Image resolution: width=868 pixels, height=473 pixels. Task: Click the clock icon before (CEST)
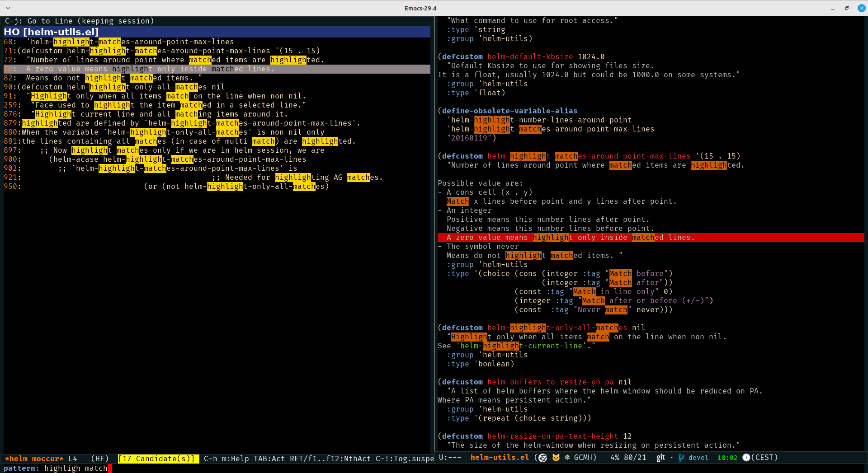(746, 458)
